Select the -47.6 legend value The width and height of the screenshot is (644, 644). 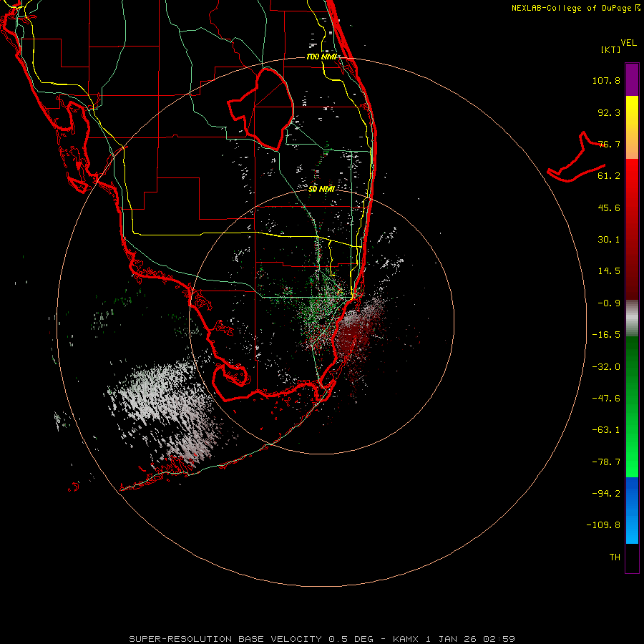tap(606, 399)
